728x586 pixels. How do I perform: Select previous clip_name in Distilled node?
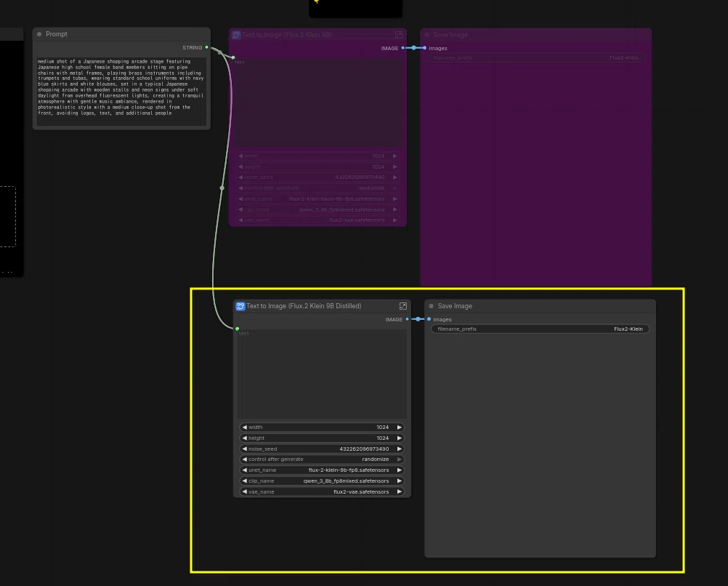(244, 481)
